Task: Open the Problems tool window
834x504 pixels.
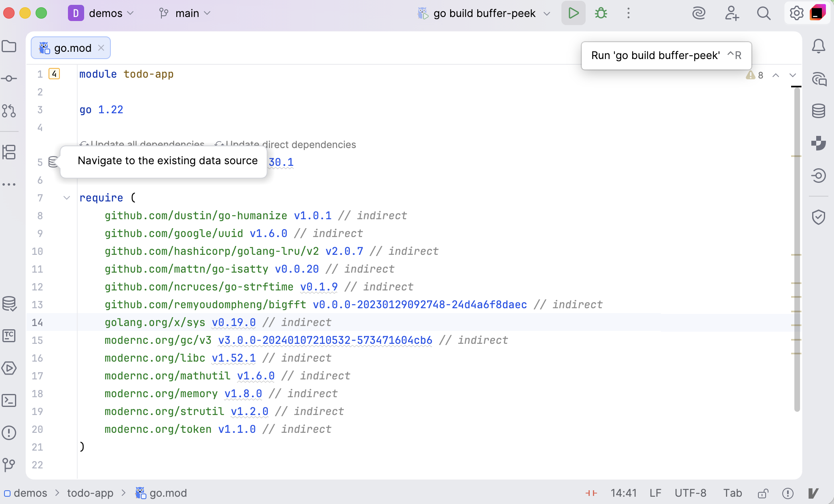Action: [x=9, y=432]
